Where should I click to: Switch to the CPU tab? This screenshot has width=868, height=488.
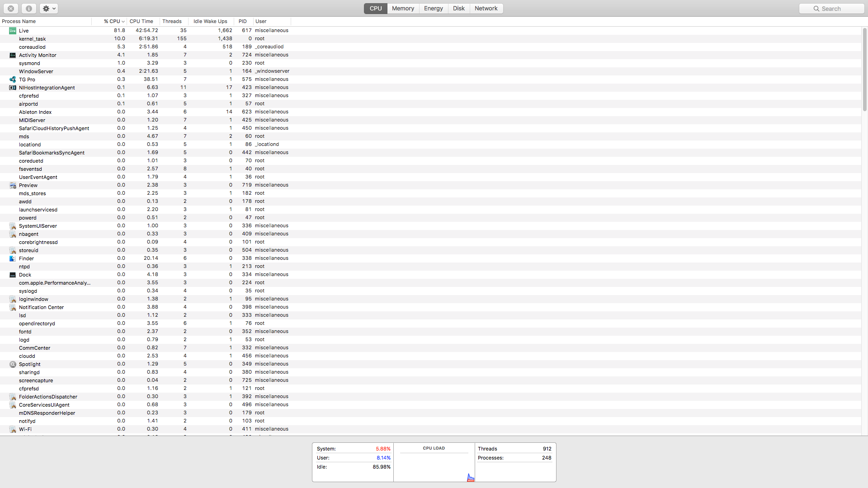376,9
